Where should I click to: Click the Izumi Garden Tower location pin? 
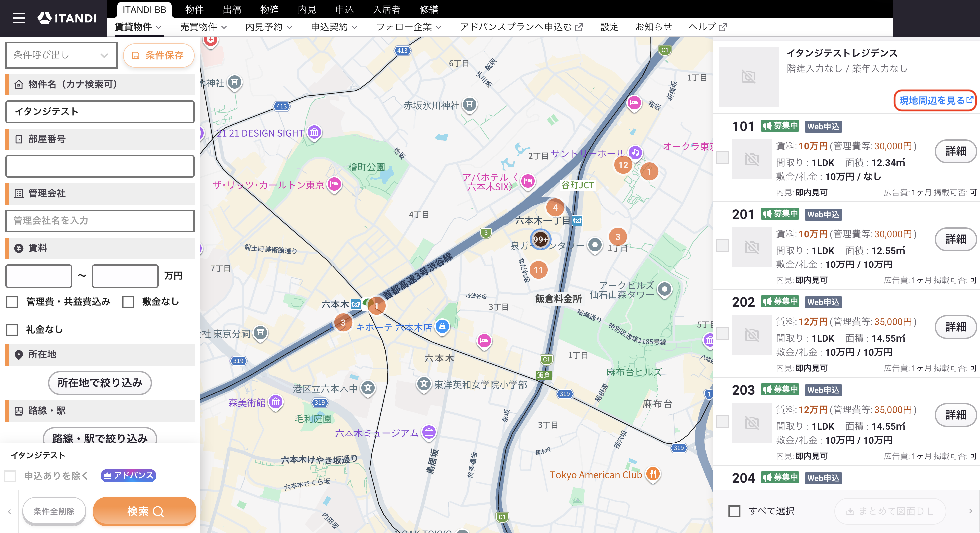point(595,245)
